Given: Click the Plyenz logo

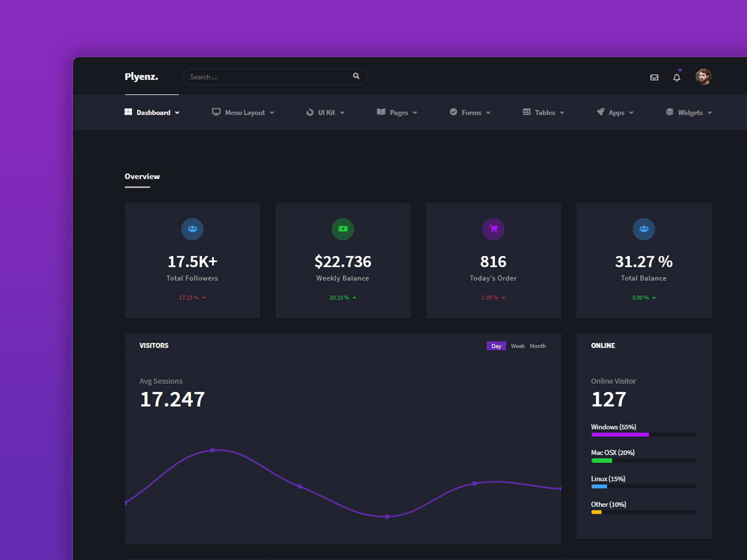Looking at the screenshot, I should pyautogui.click(x=141, y=77).
